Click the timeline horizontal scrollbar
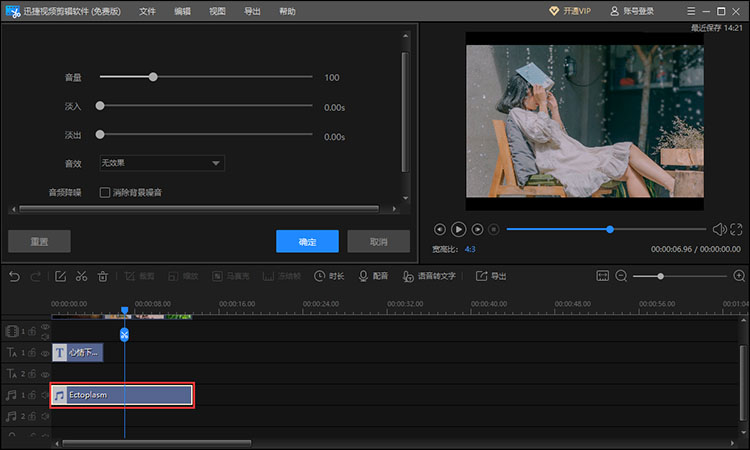 coord(157,443)
